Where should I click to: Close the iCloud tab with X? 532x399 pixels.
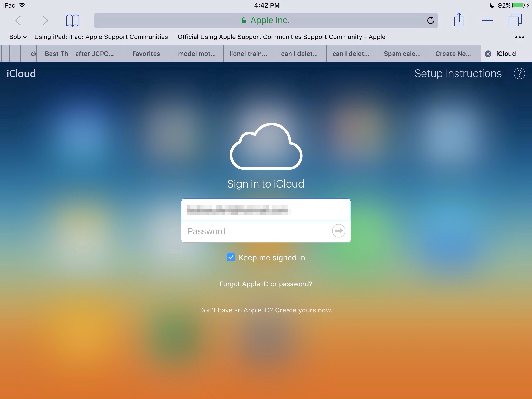pyautogui.click(x=488, y=54)
